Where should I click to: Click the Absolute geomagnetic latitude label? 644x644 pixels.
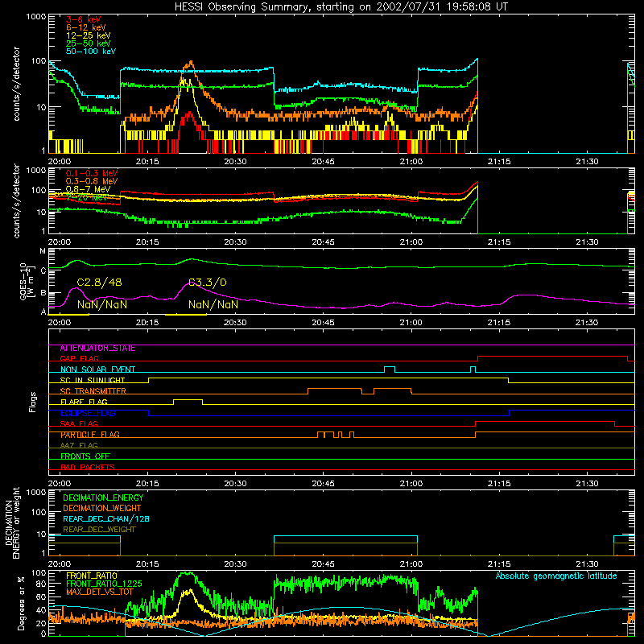(556, 576)
